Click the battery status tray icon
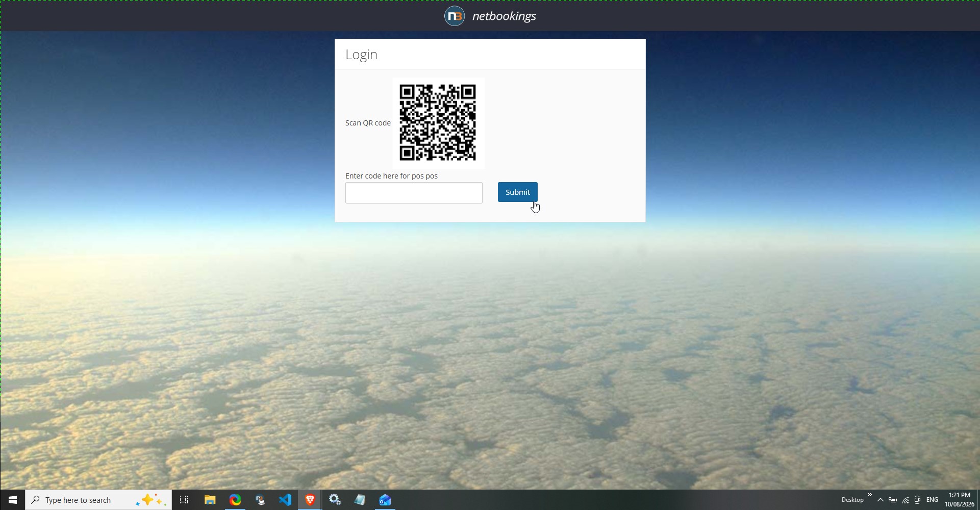 click(x=893, y=500)
